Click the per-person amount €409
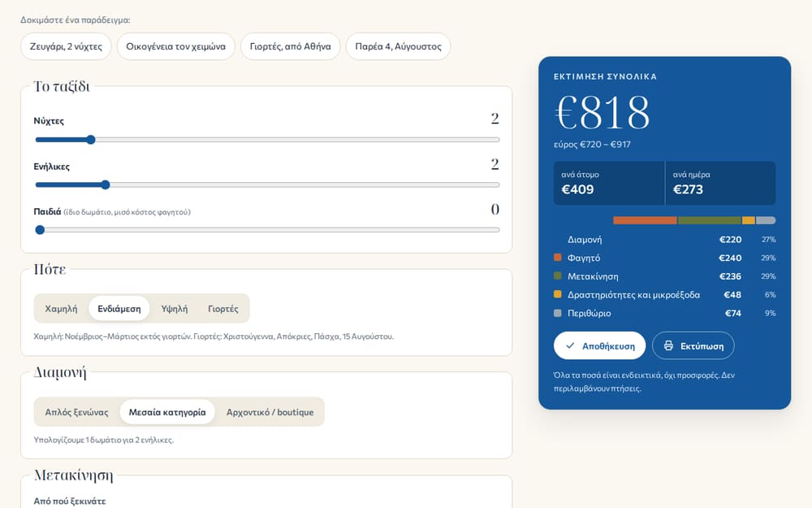812x508 pixels. [577, 189]
